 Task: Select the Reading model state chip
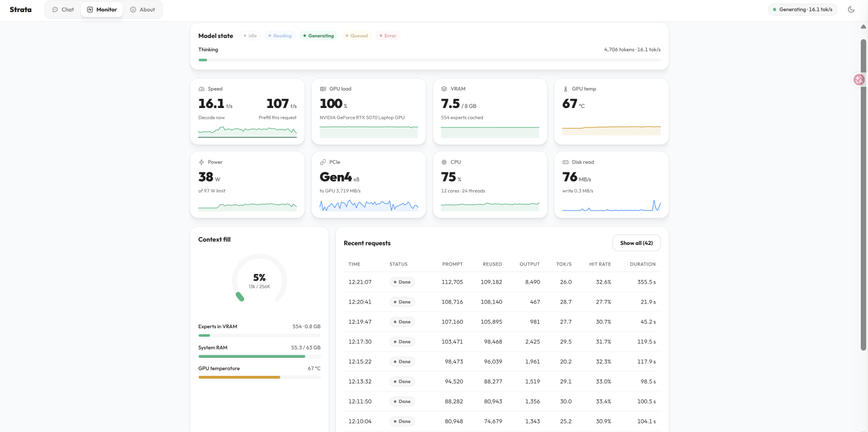(x=280, y=36)
